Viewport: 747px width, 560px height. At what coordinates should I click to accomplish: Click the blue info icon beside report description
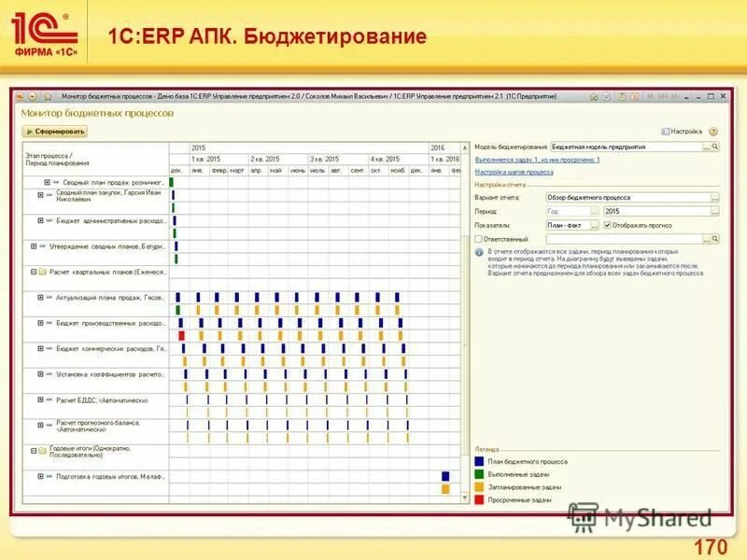pyautogui.click(x=479, y=252)
